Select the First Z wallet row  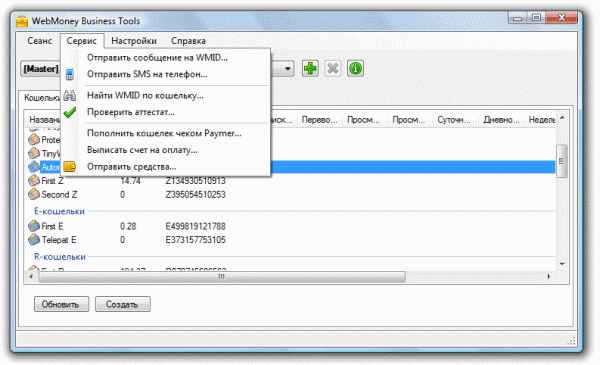(291, 181)
